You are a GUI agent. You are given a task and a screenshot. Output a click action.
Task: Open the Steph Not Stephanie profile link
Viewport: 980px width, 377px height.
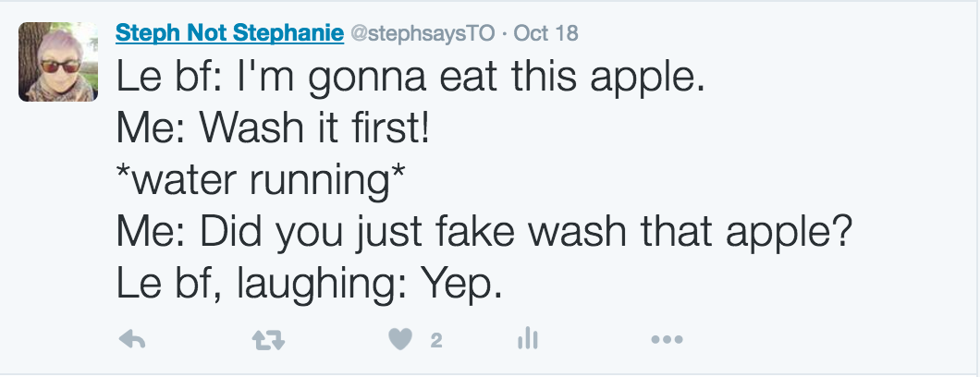227,33
